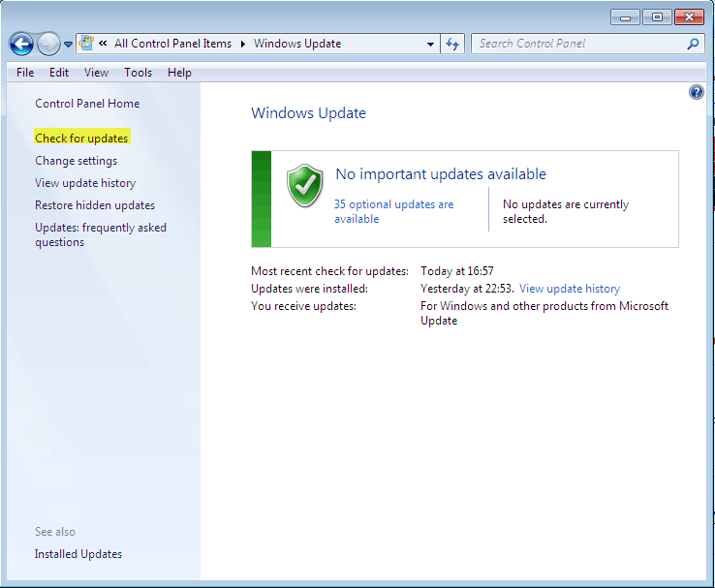The image size is (715, 588).
Task: Click the Yesterday at 22:53 value
Action: point(467,289)
